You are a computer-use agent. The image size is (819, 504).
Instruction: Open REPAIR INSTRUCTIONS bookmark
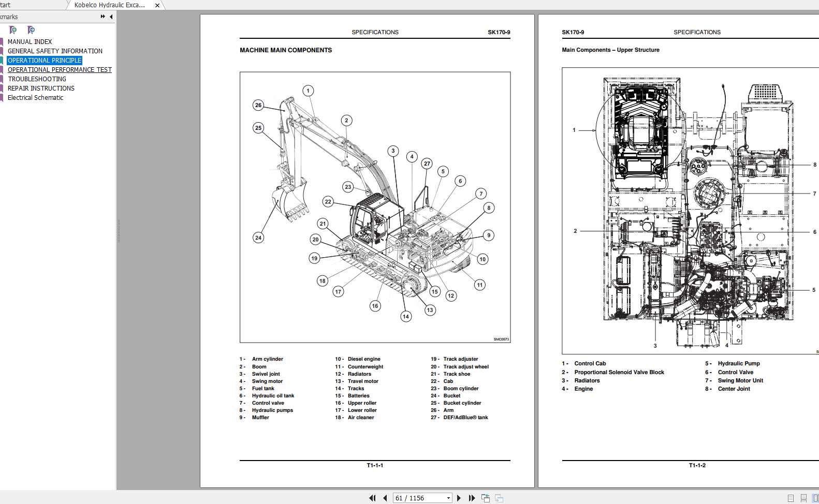(41, 88)
